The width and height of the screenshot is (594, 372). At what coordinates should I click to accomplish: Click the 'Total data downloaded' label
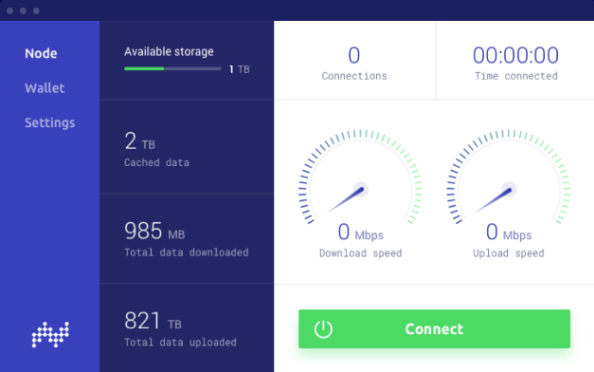click(x=186, y=253)
